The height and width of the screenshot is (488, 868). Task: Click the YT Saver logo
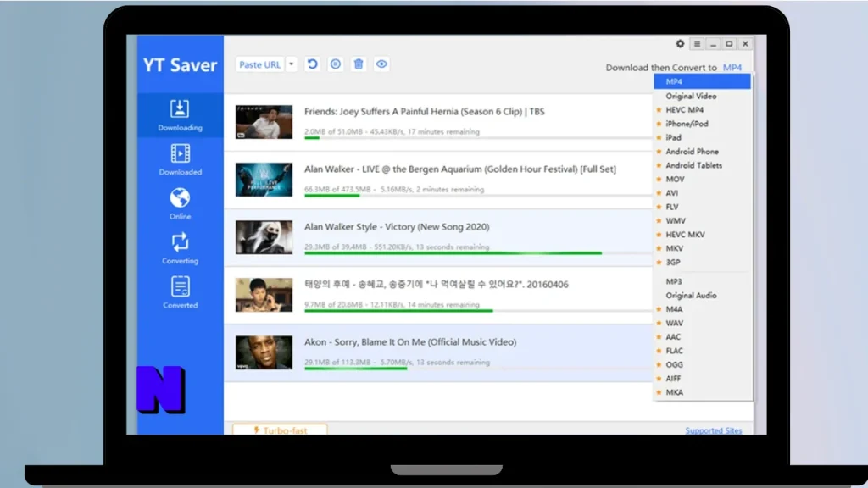coord(180,64)
